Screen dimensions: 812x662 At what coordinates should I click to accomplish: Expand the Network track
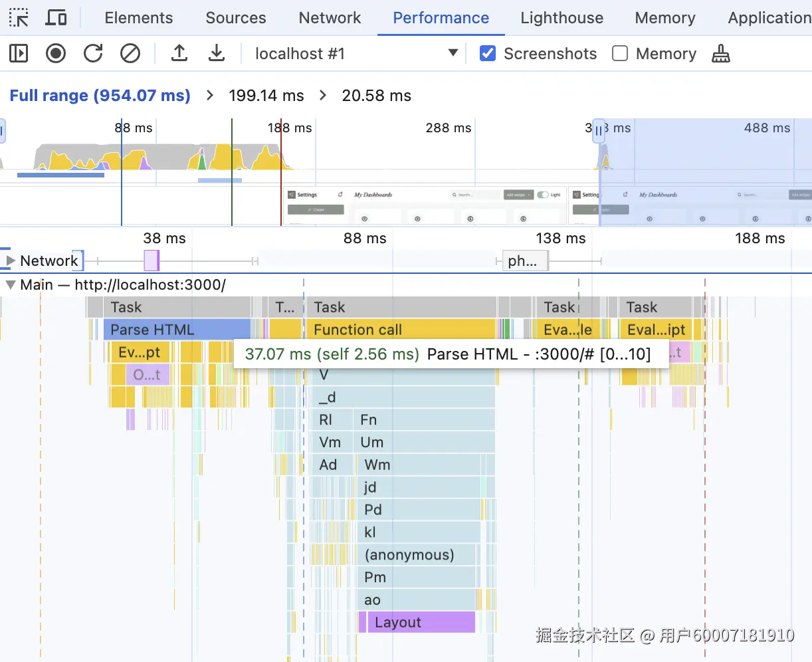[11, 261]
